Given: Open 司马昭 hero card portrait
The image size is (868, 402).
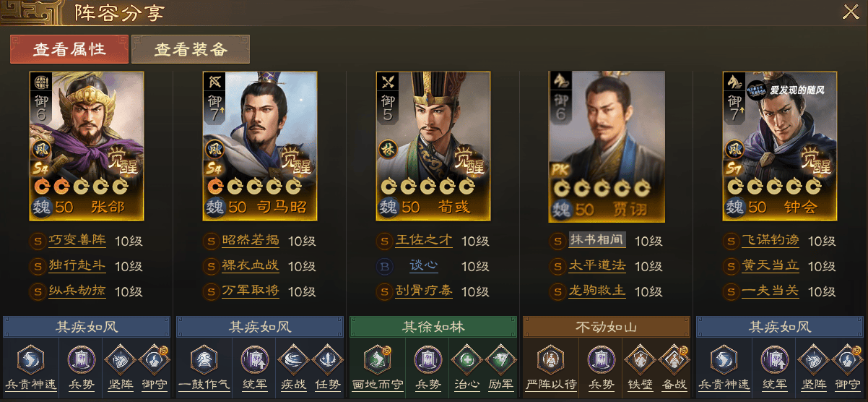Looking at the screenshot, I should pyautogui.click(x=260, y=145).
